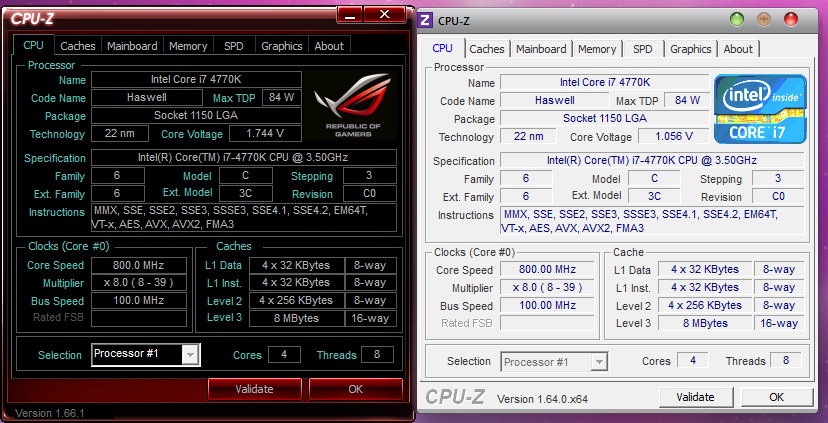
Task: Click the Intel Core i7 badge logo
Action: click(x=760, y=109)
